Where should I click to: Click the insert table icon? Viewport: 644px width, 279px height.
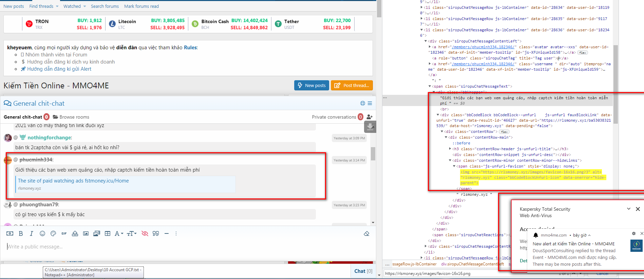pyautogui.click(x=108, y=233)
